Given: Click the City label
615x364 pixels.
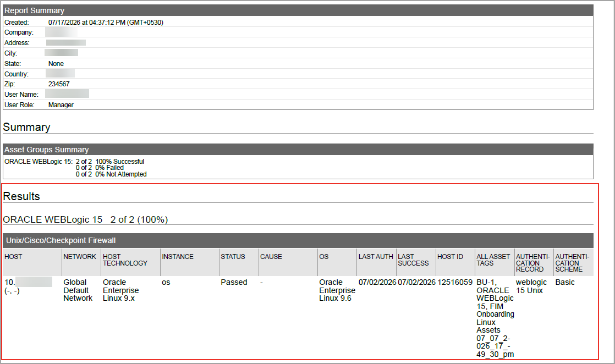Looking at the screenshot, I should point(10,53).
